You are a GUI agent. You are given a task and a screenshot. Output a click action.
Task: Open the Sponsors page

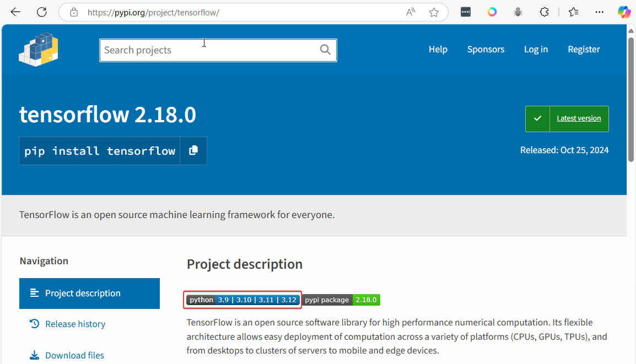(486, 50)
